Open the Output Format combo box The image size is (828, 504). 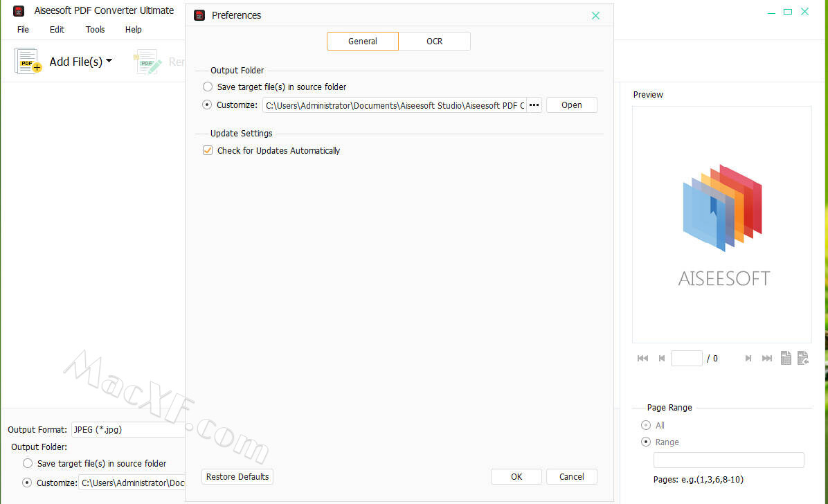coord(128,429)
